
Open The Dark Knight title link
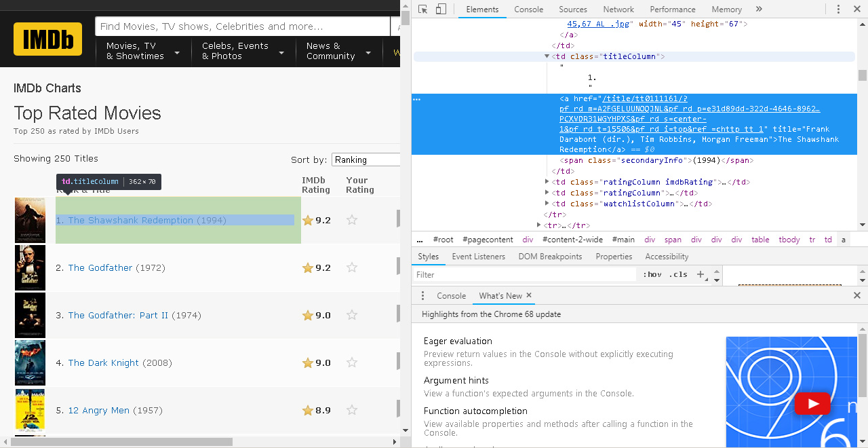(104, 362)
